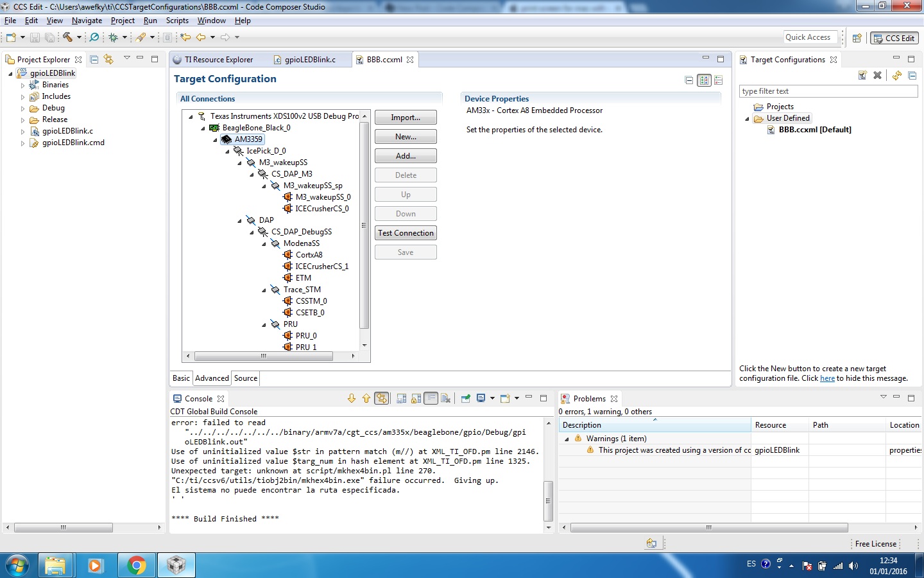
Task: Open the Open Perspective icon
Action: (x=857, y=38)
